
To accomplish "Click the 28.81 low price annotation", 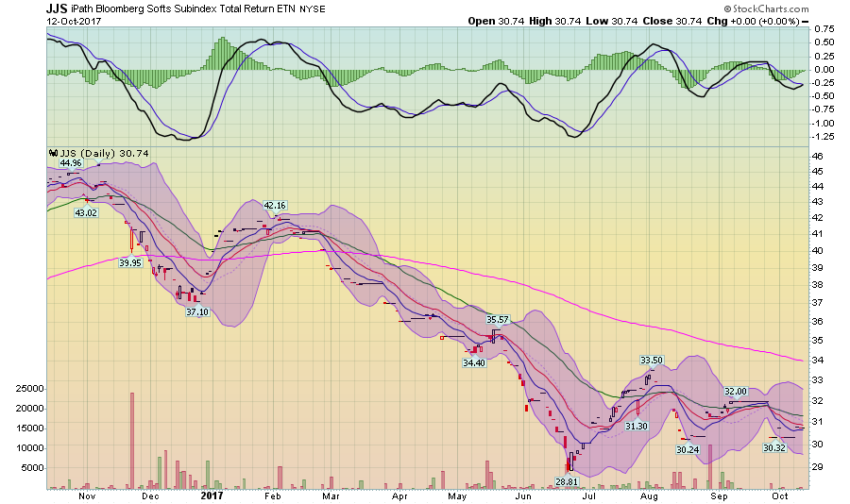I will (567, 481).
